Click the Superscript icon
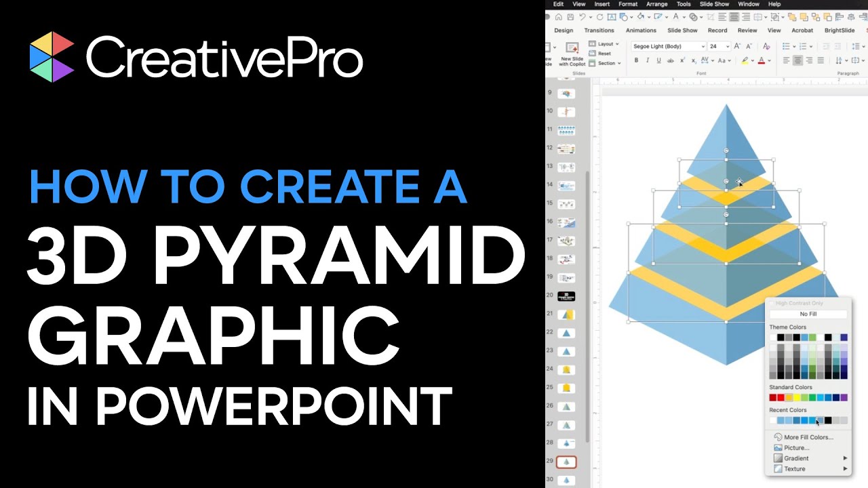Image resolution: width=868 pixels, height=488 pixels. pyautogui.click(x=682, y=60)
